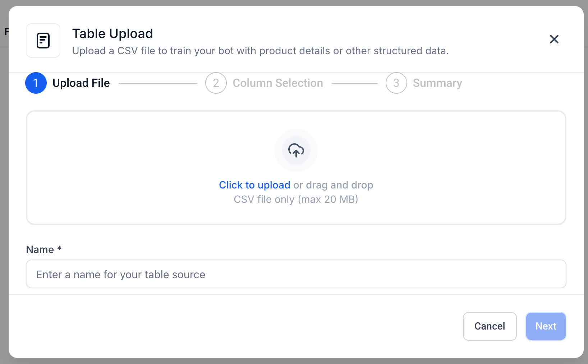This screenshot has height=364, width=588.
Task: Click the 'CSV file only (max 20 MB)' hint
Action: point(296,199)
